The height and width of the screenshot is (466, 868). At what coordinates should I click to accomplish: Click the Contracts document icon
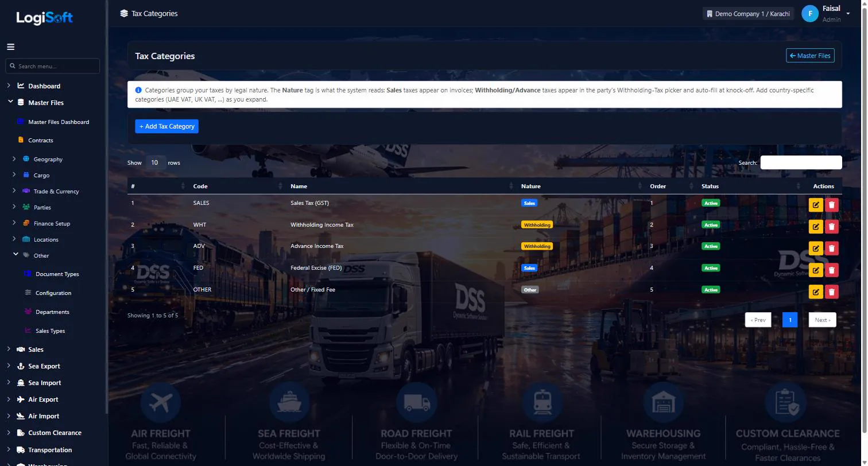click(x=21, y=140)
